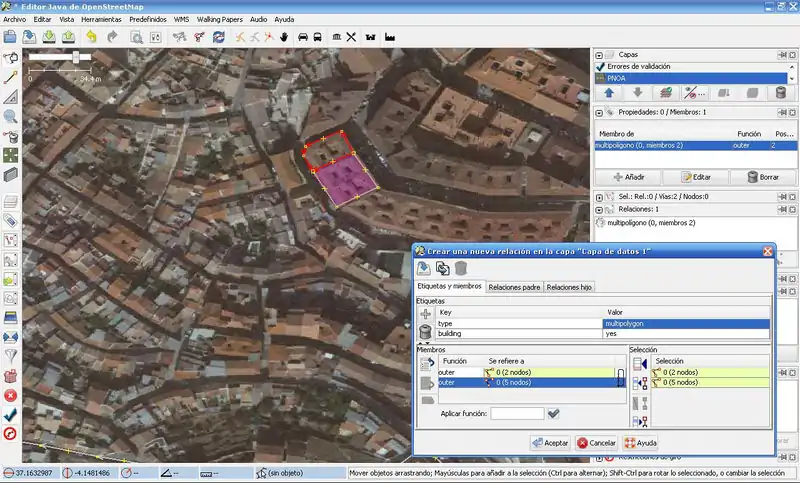
Task: Click the add tag plus icon in Etiquetas
Action: (425, 313)
